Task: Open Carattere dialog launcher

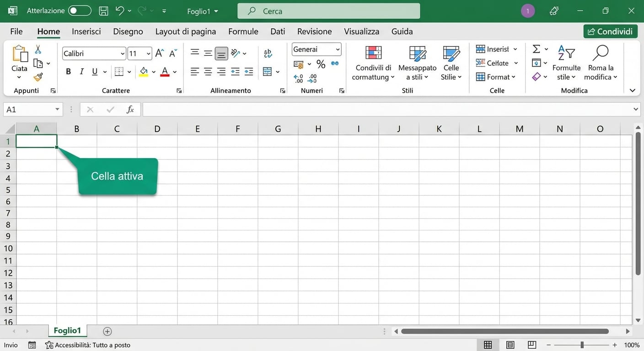Action: [x=179, y=91]
